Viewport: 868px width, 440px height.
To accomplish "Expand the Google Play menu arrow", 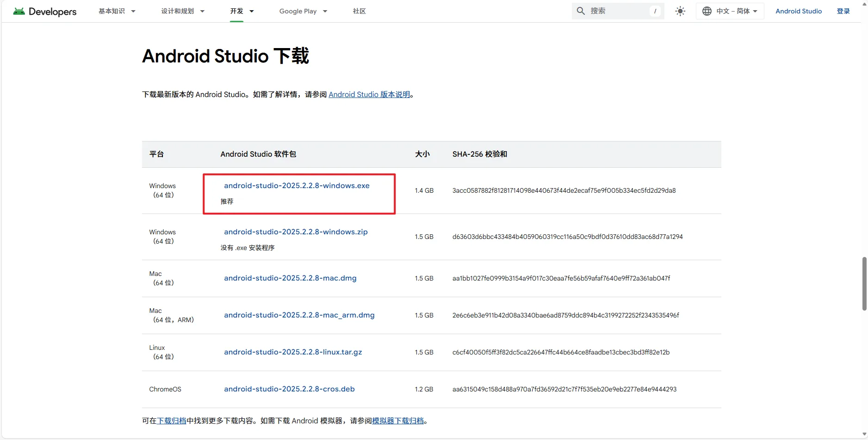I will pos(325,11).
